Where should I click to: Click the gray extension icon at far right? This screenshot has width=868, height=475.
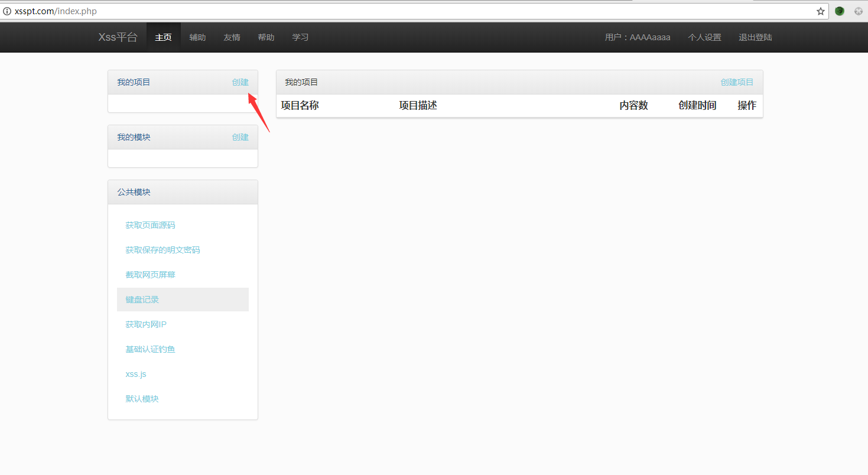859,11
